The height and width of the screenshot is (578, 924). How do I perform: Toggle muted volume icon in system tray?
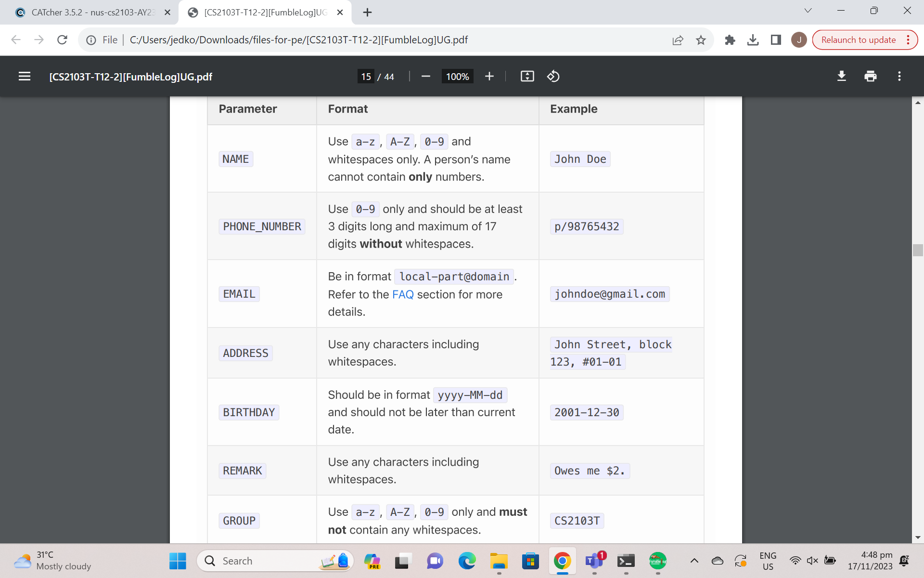812,561
